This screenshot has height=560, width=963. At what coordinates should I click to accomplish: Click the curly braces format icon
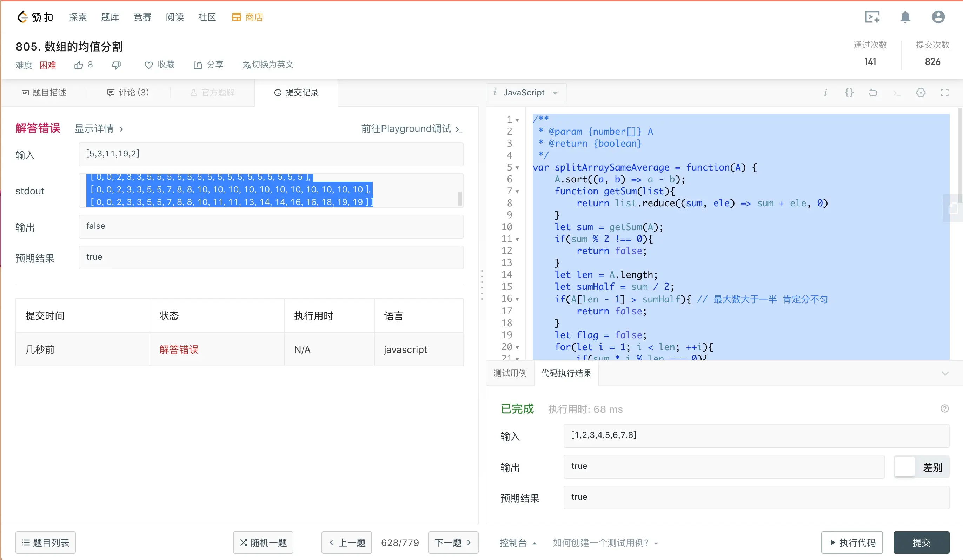(x=849, y=92)
